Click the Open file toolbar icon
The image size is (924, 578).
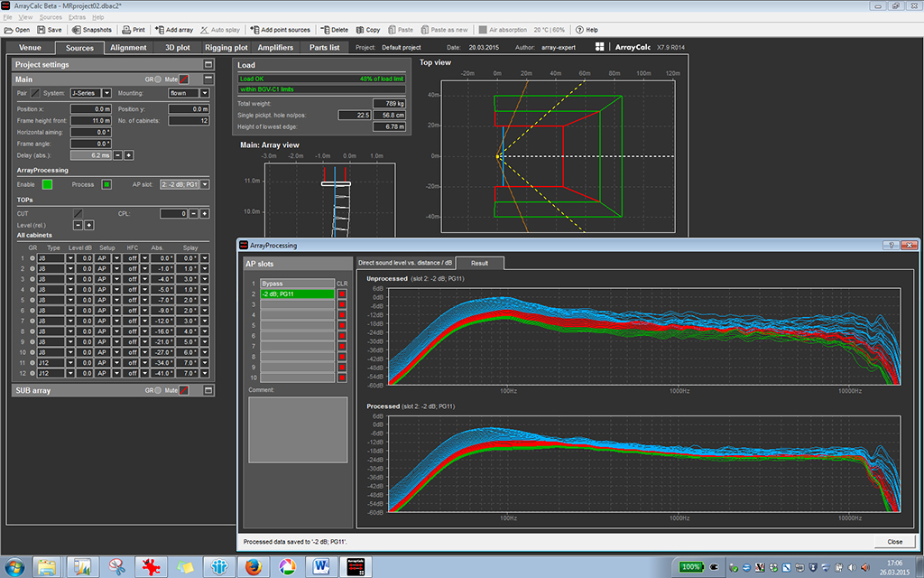coord(18,30)
